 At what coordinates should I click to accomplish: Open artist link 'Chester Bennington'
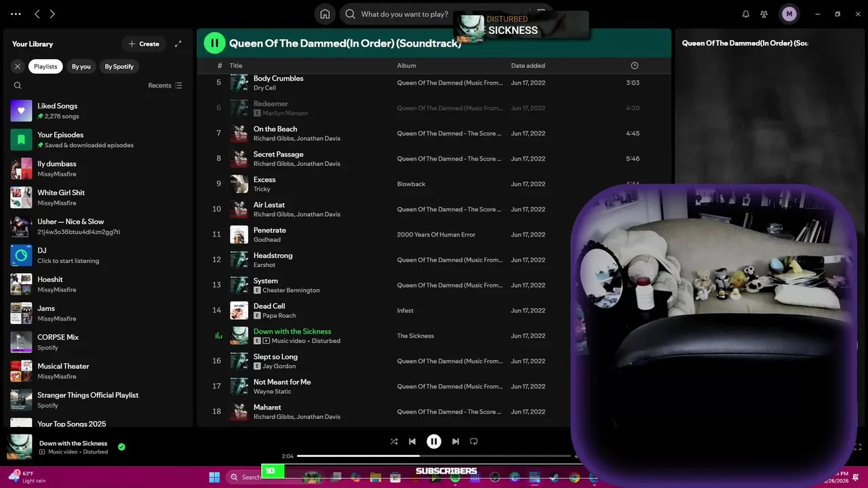pyautogui.click(x=291, y=290)
